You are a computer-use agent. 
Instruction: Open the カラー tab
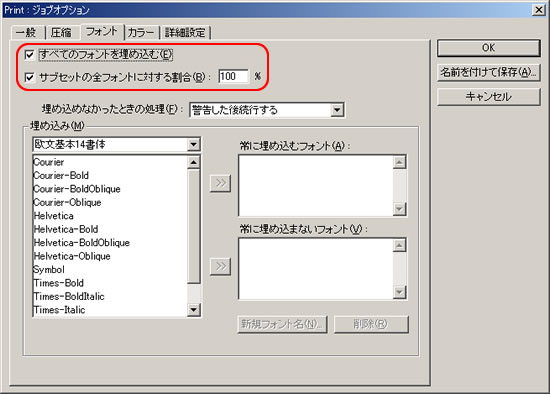coord(141,33)
